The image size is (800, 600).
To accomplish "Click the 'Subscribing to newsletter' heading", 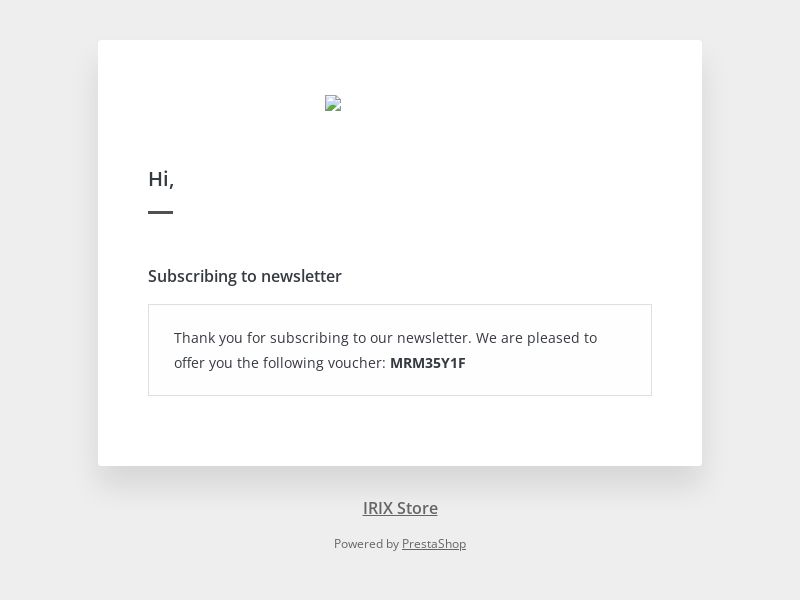I will [244, 276].
